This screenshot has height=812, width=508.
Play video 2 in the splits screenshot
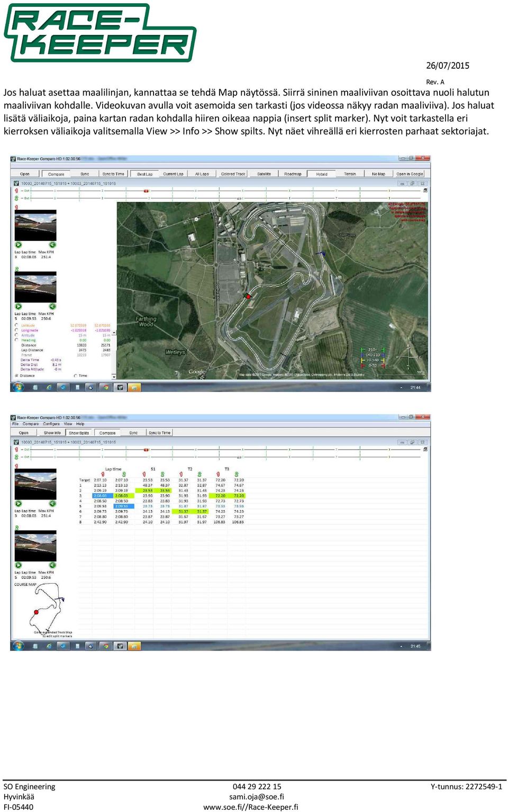click(19, 565)
